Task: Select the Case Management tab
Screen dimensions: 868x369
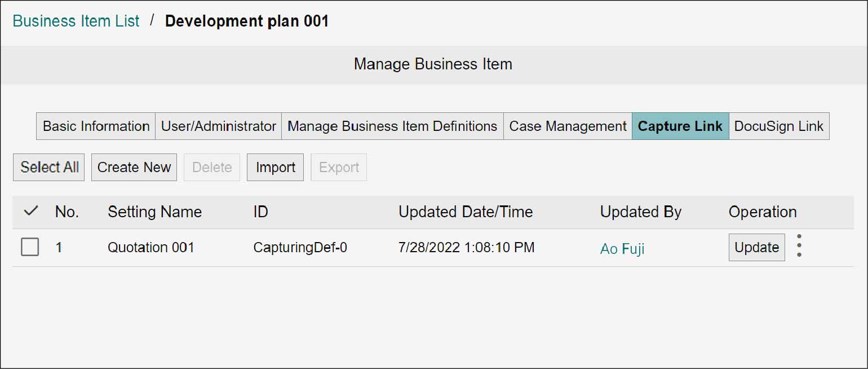Action: (568, 126)
